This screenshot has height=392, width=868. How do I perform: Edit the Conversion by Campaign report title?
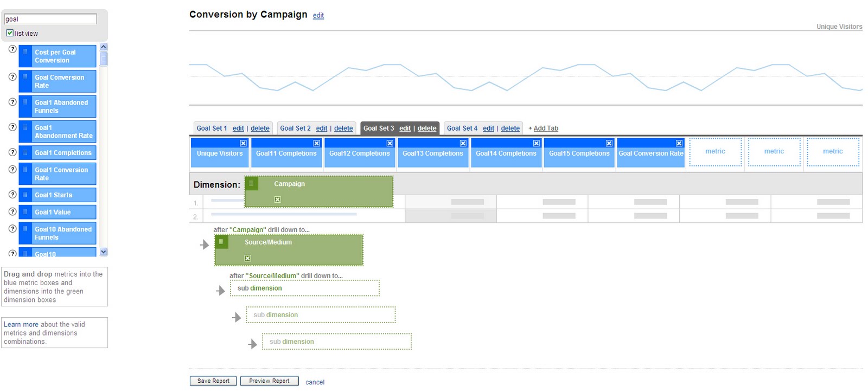pyautogui.click(x=318, y=16)
